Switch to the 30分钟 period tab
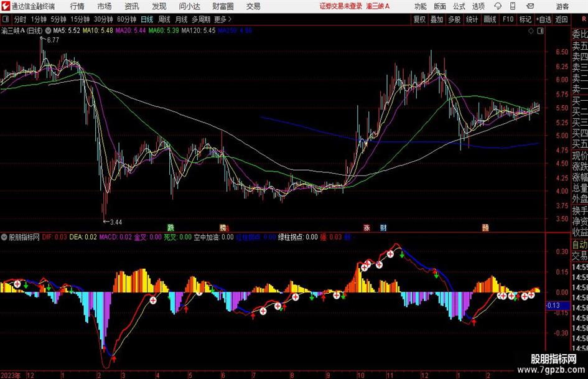This screenshot has height=379, width=588. [103, 19]
